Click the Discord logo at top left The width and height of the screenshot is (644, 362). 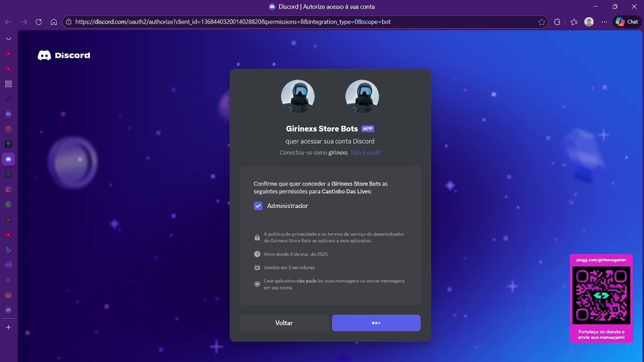point(64,55)
